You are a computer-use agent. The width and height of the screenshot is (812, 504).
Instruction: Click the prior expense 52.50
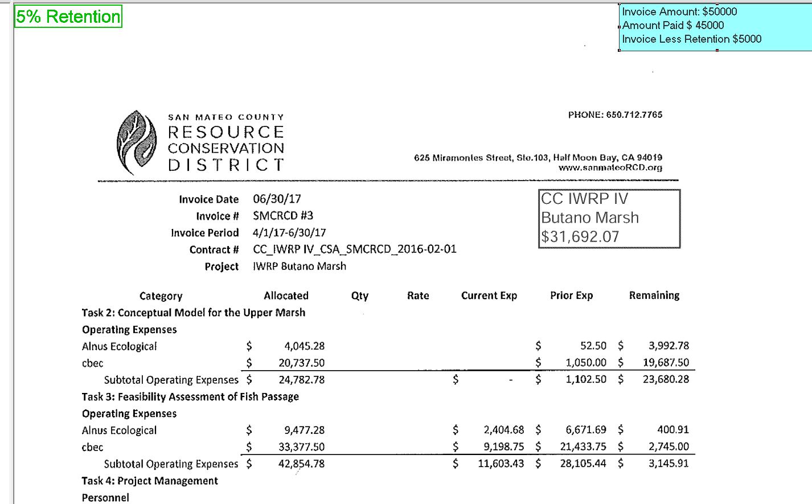coord(593,346)
